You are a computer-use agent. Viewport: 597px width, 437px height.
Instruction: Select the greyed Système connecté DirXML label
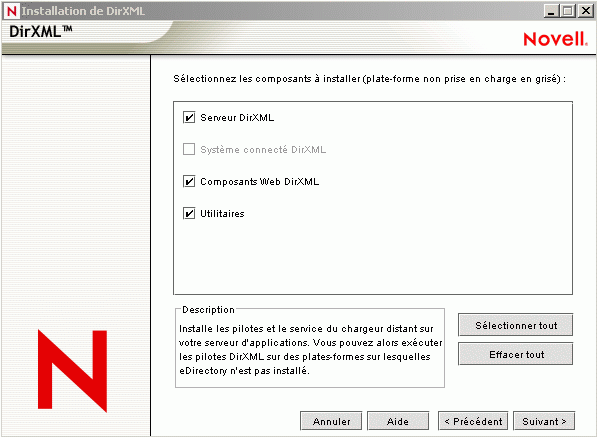point(263,150)
